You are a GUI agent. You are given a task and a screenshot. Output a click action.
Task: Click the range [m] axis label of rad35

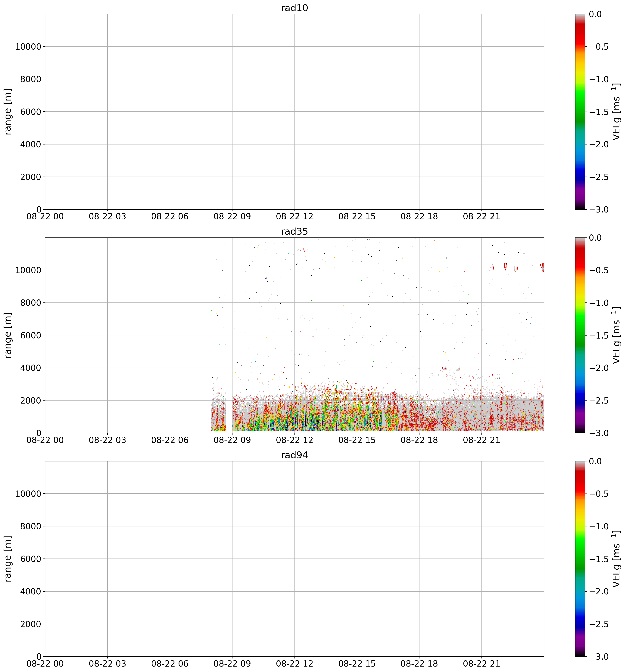(8, 335)
